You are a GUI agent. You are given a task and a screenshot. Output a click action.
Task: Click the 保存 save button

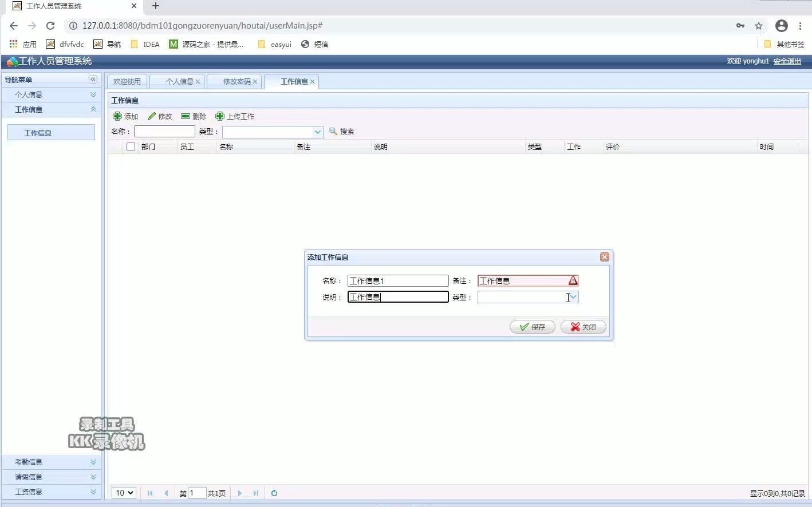point(533,327)
